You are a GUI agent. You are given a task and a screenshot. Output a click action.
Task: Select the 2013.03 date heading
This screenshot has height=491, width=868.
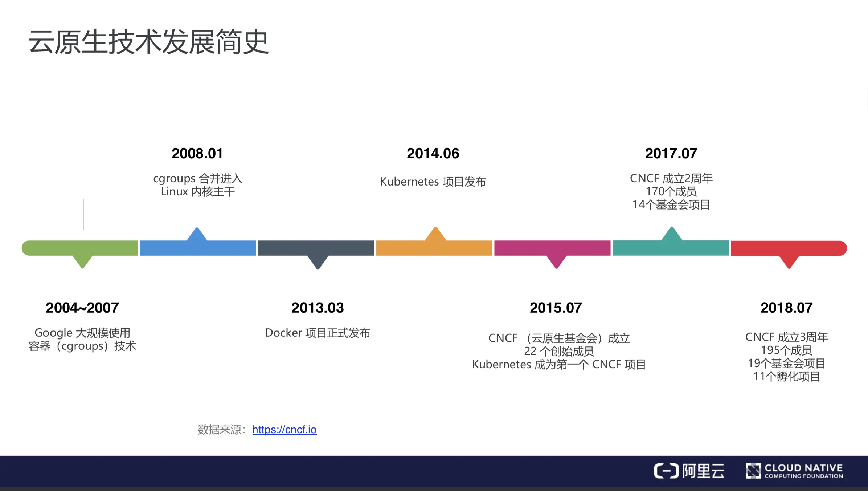pyautogui.click(x=318, y=308)
